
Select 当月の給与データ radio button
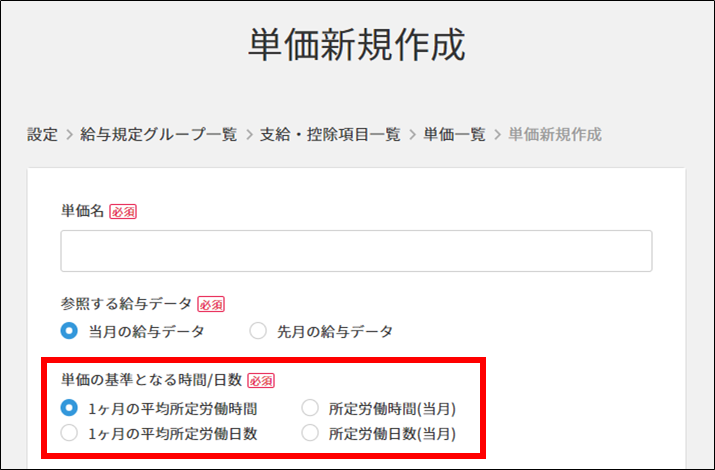tap(69, 331)
